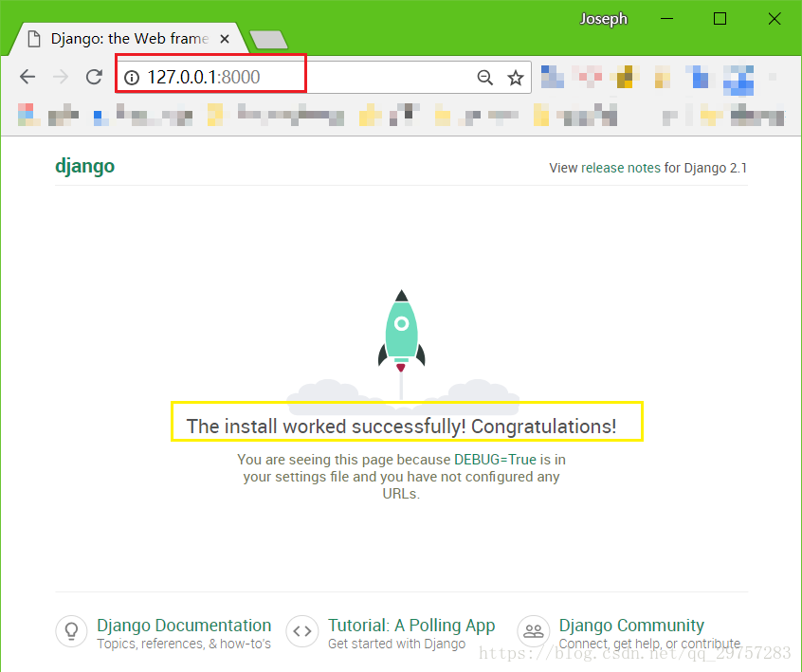
Task: Click the page icon on the Django tab
Action: [x=34, y=39]
